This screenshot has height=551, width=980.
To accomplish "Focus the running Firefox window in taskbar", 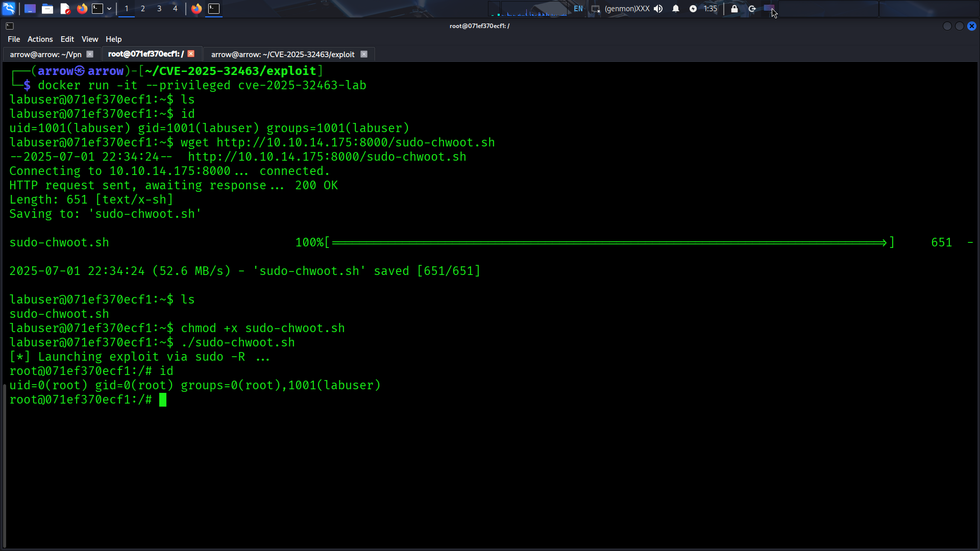I will (197, 9).
